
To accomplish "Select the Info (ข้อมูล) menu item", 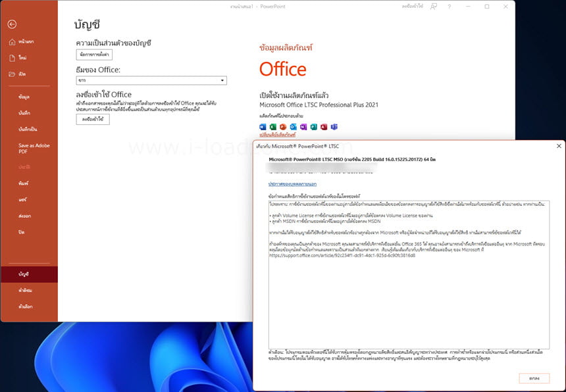I will point(24,97).
